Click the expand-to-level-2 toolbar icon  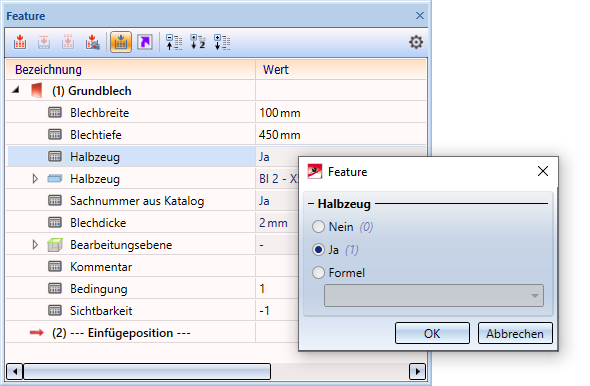pyautogui.click(x=198, y=42)
